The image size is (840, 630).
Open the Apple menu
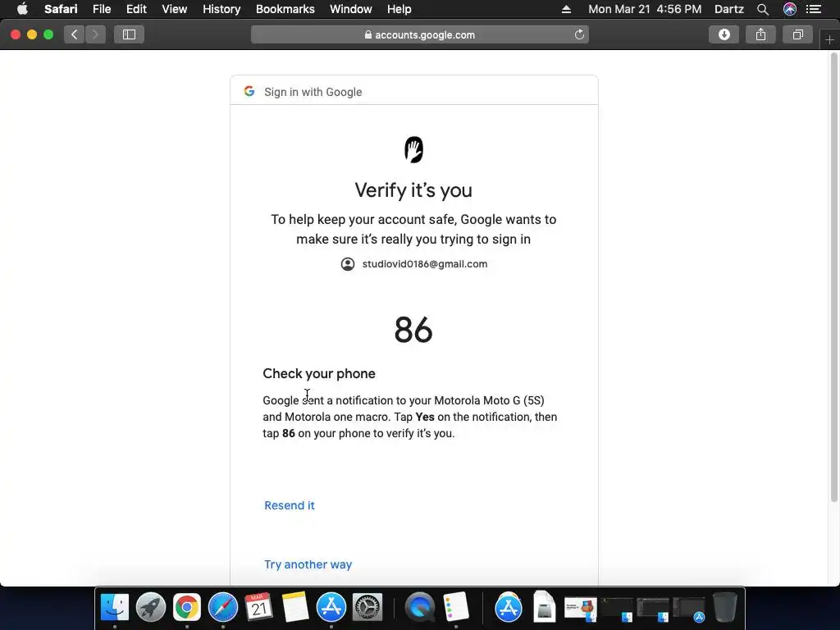[22, 9]
